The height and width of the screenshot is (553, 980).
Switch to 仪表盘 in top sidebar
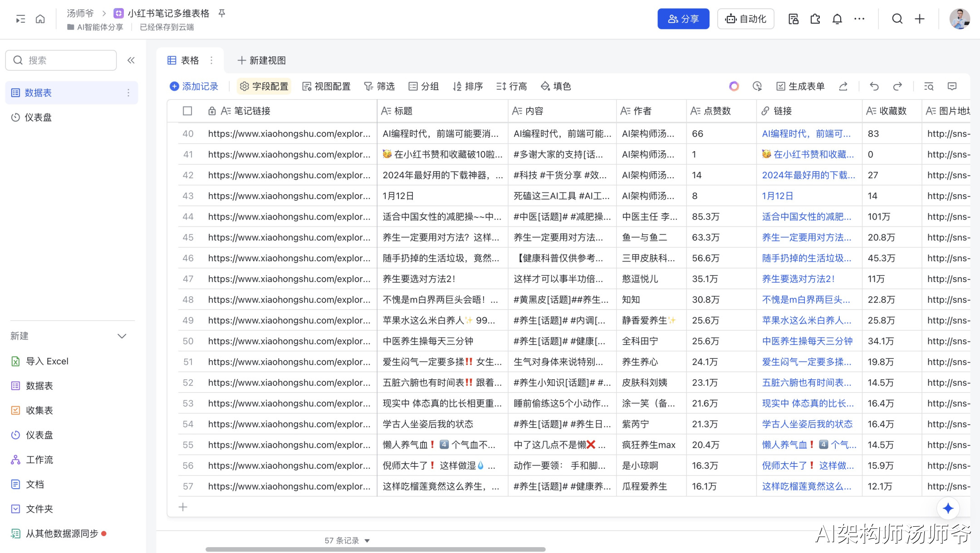[x=38, y=117]
